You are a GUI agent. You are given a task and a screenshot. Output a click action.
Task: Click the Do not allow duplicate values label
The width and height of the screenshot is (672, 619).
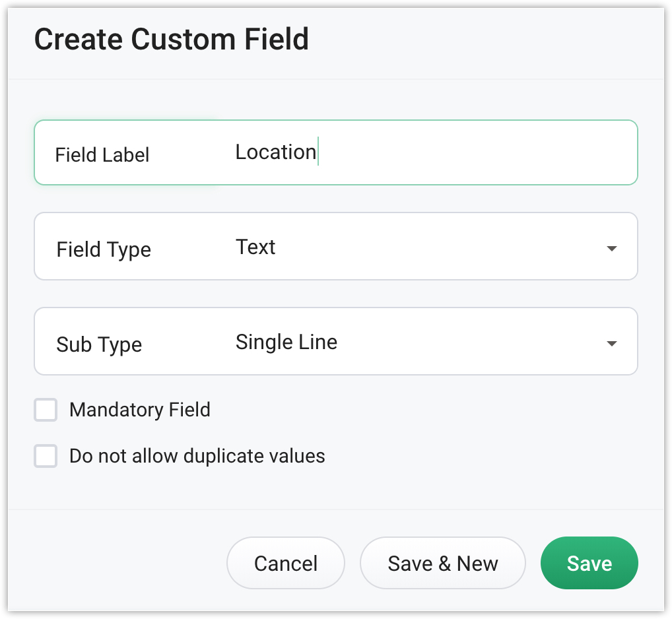(x=197, y=456)
